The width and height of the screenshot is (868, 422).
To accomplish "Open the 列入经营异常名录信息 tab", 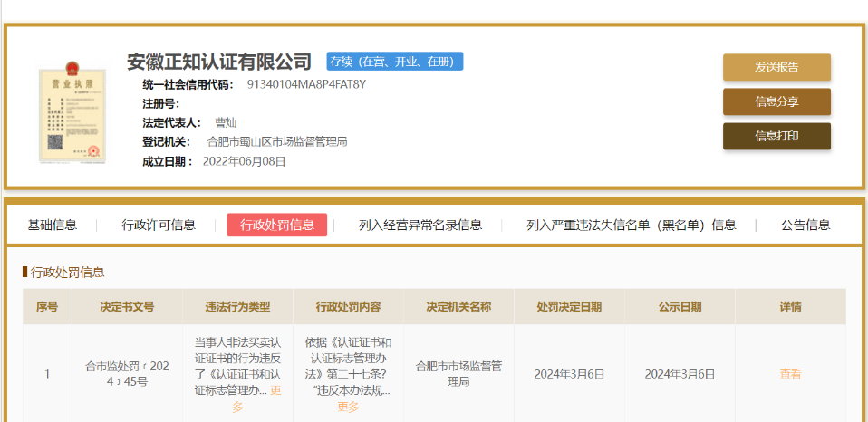I will (420, 225).
